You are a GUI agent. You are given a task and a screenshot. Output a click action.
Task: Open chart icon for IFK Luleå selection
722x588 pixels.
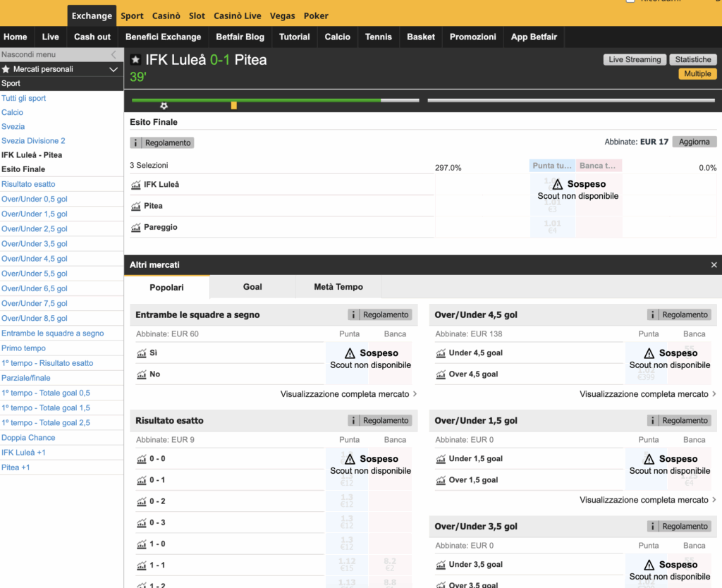click(136, 185)
